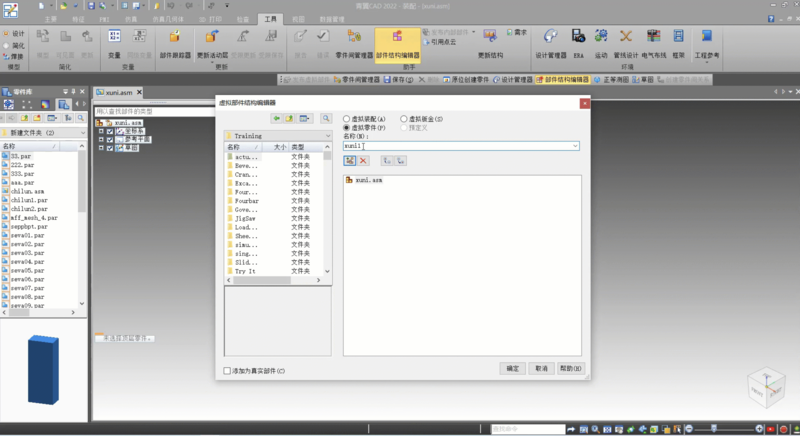800x436 pixels.
Task: Enable the 添加为真实部件 checkbox
Action: pyautogui.click(x=228, y=371)
